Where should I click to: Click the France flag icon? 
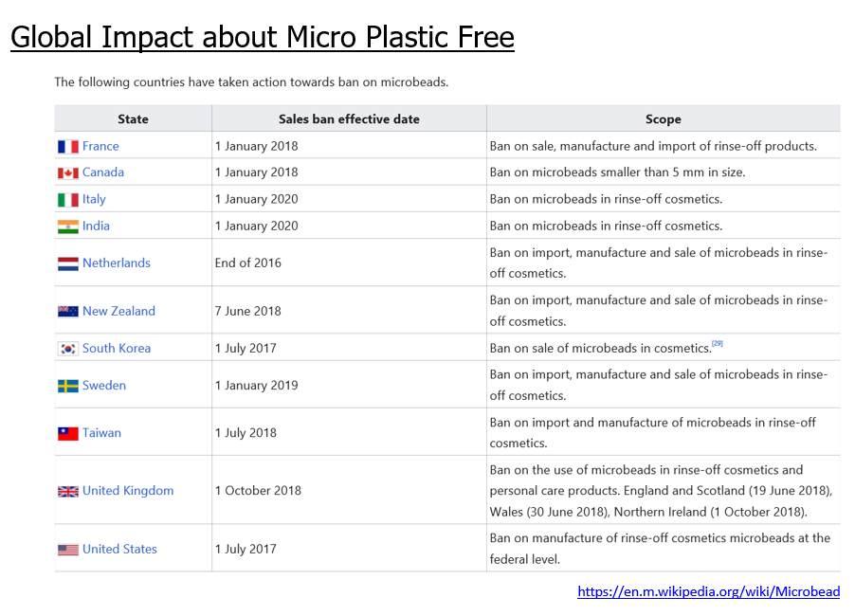[x=67, y=147]
